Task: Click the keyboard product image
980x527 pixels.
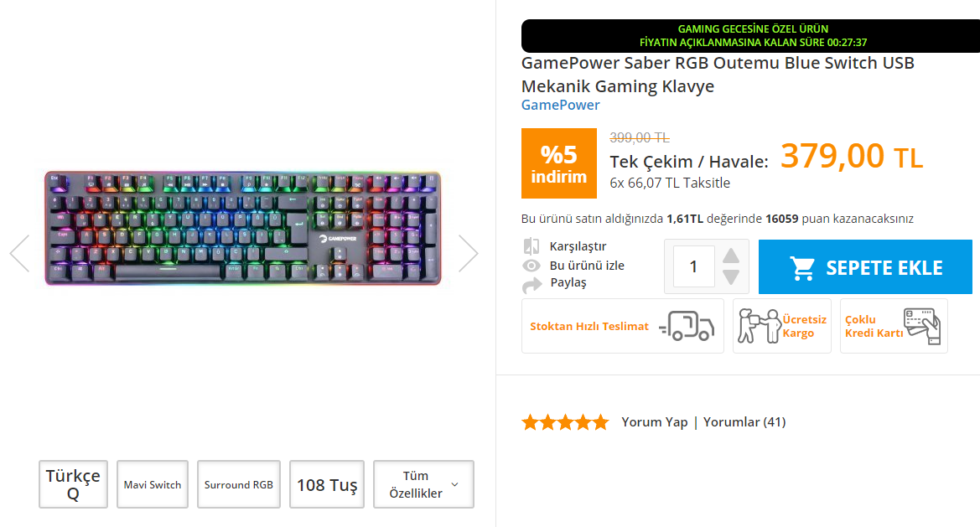Action: (x=243, y=229)
